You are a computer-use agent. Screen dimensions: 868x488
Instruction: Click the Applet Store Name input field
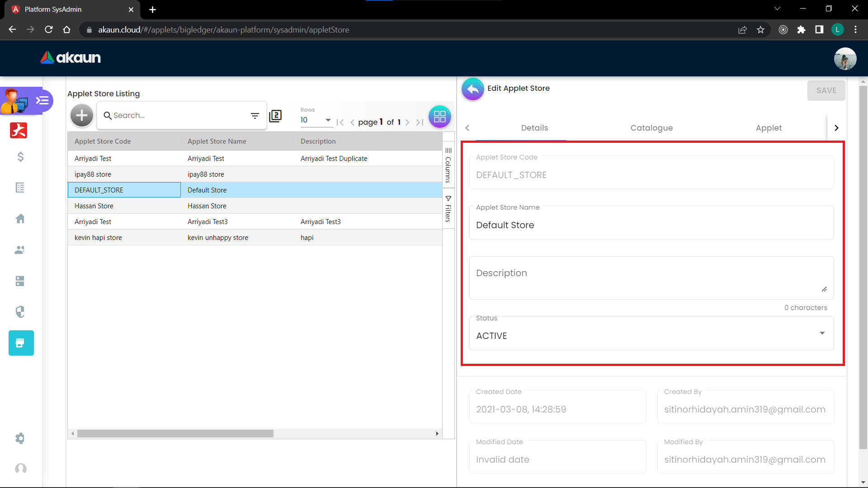[651, 225]
